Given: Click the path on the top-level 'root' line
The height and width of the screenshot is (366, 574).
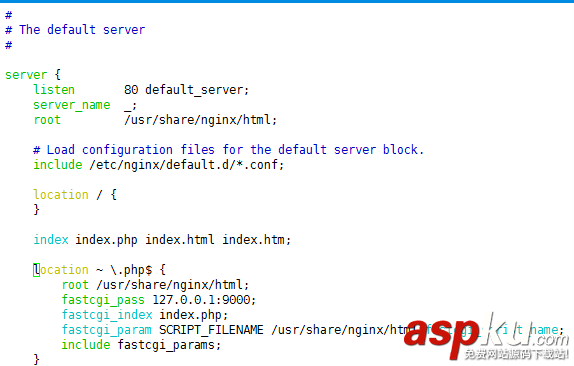Looking at the screenshot, I should pos(201,120).
